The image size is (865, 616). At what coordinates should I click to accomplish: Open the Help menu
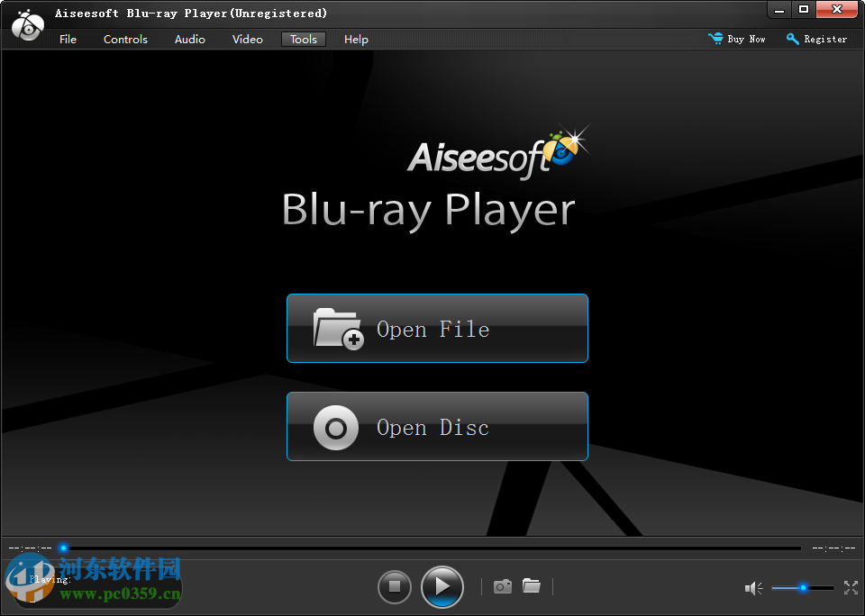click(x=356, y=39)
